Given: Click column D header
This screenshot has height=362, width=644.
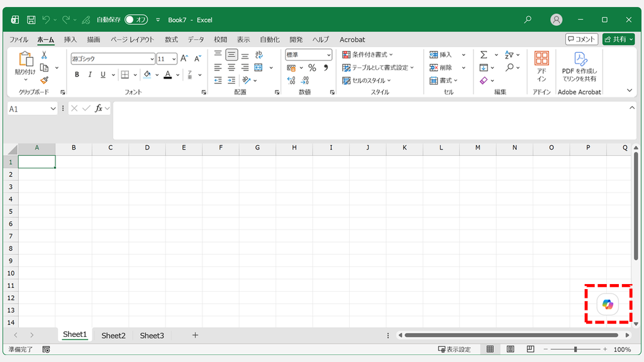Looking at the screenshot, I should [147, 148].
